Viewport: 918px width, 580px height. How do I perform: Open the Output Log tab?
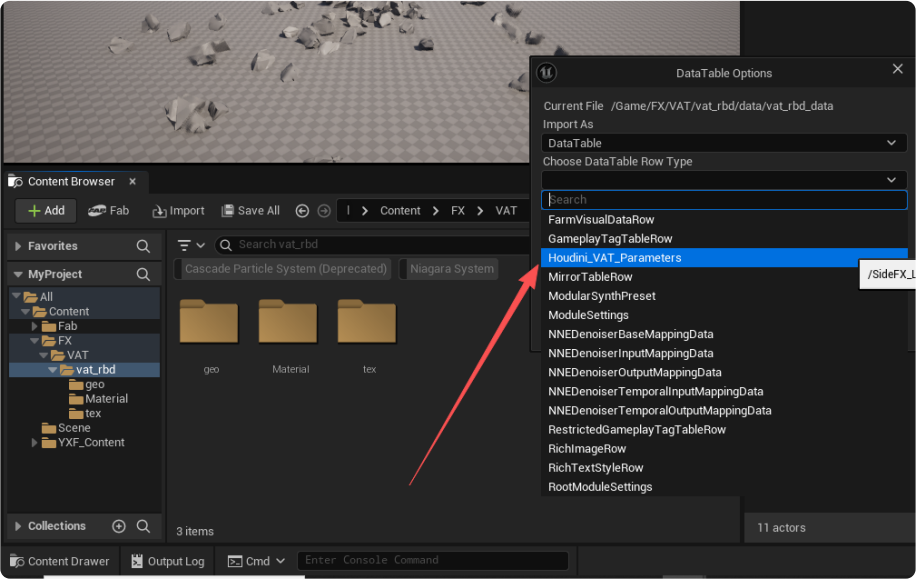(x=168, y=561)
